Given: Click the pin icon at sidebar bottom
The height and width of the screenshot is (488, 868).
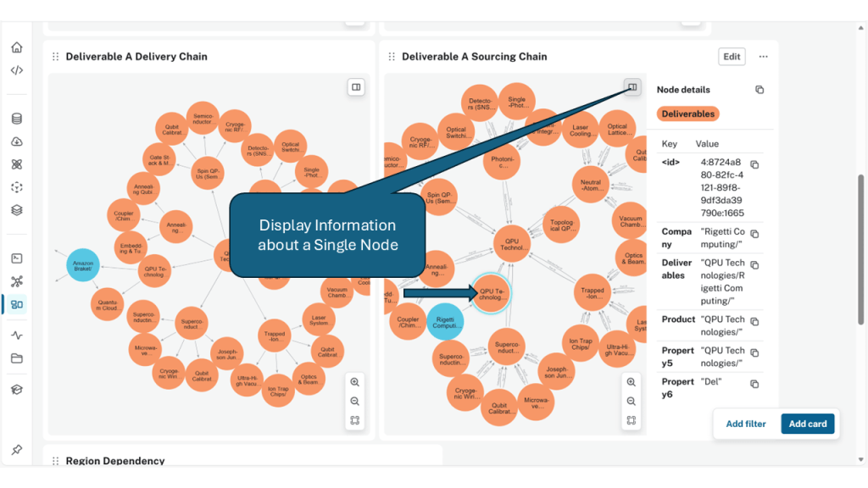Looking at the screenshot, I should (x=17, y=450).
